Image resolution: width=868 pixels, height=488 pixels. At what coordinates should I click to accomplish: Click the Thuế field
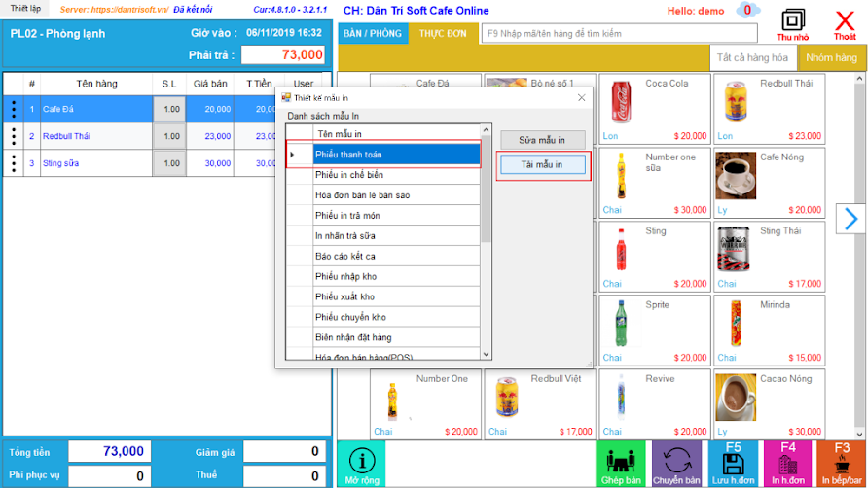tap(284, 475)
